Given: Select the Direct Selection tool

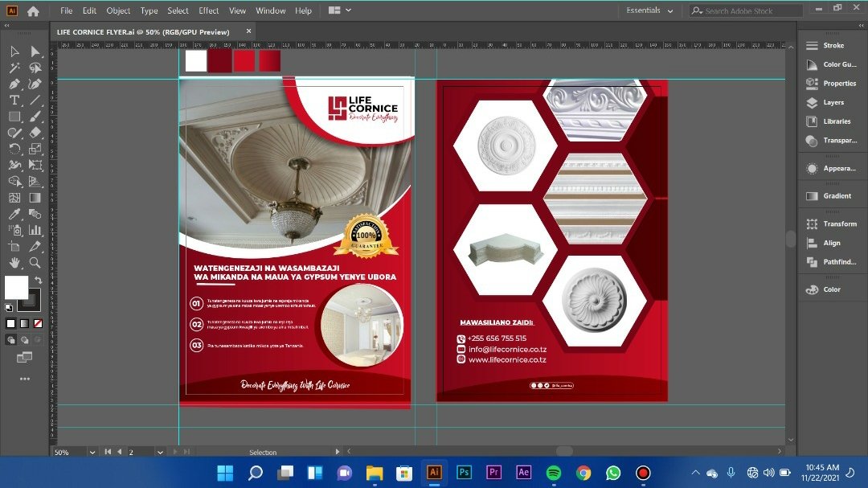Looking at the screenshot, I should (x=35, y=51).
